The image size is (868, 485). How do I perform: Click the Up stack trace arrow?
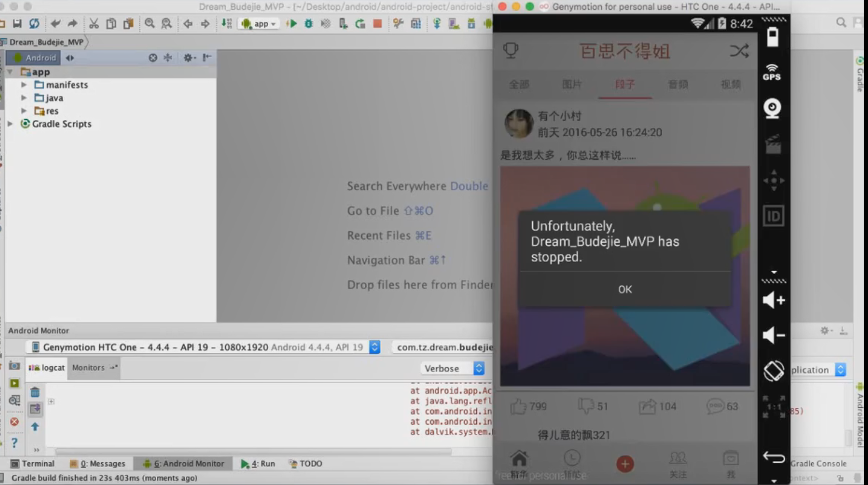pos(35,427)
